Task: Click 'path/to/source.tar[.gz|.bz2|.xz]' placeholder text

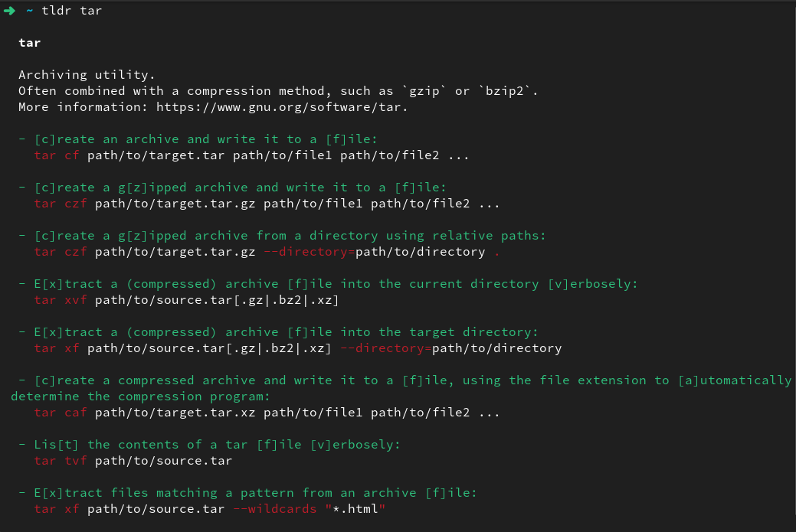Action: click(216, 299)
